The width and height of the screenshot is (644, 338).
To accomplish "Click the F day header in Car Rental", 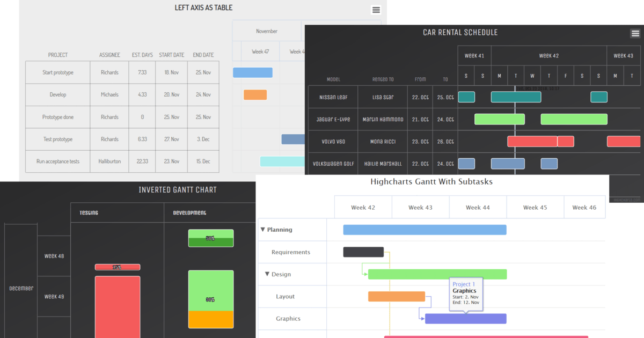I will [566, 76].
